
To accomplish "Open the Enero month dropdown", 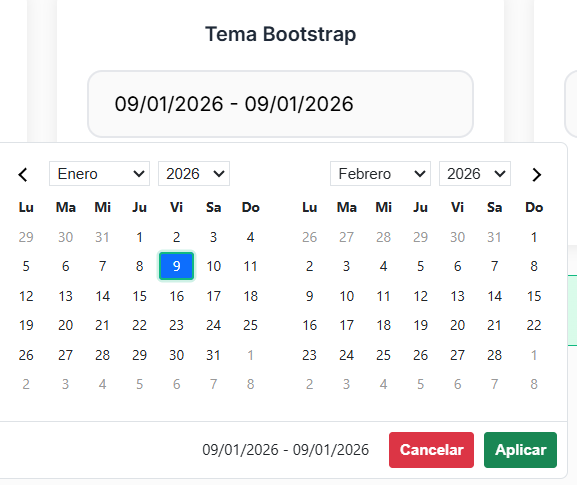I will [99, 174].
